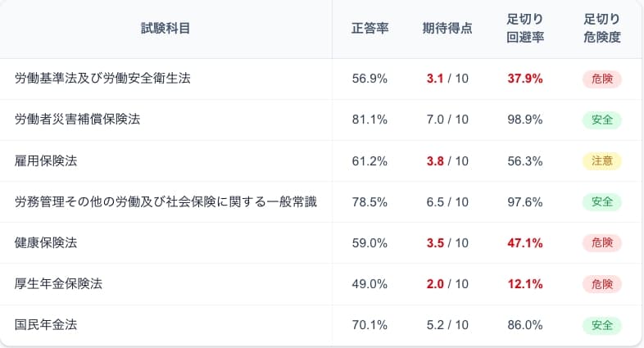The image size is (644, 348).
Task: Click the 危険 badge for 厚生年金保険法
Action: coord(602,283)
